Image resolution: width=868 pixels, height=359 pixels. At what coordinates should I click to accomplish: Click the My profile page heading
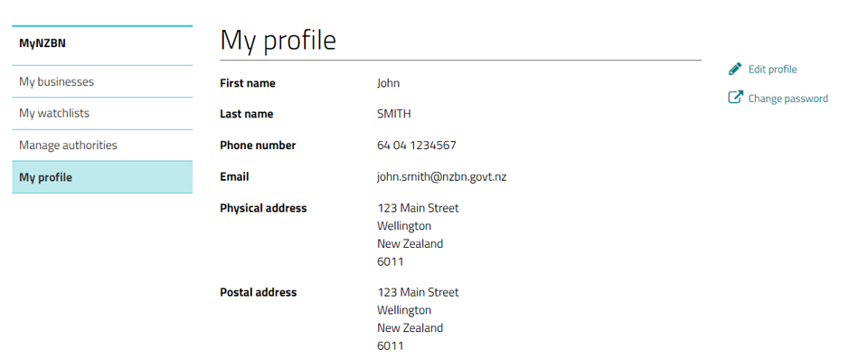[x=278, y=40]
